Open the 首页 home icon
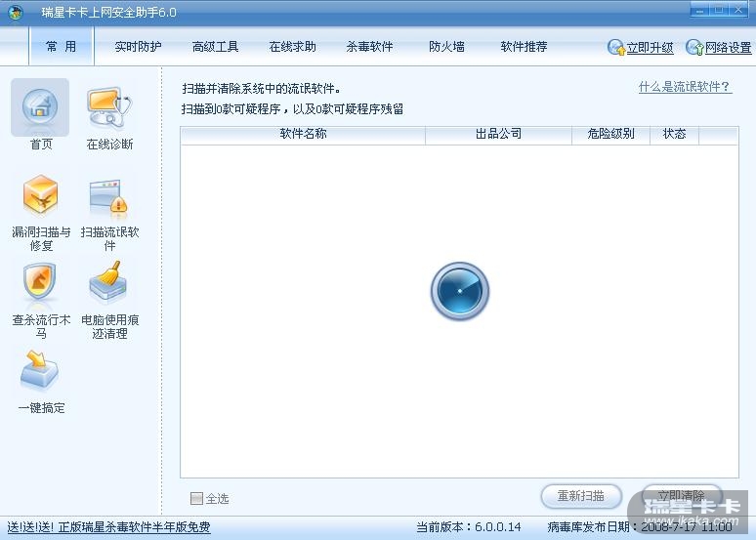The image size is (756, 540). [x=40, y=107]
